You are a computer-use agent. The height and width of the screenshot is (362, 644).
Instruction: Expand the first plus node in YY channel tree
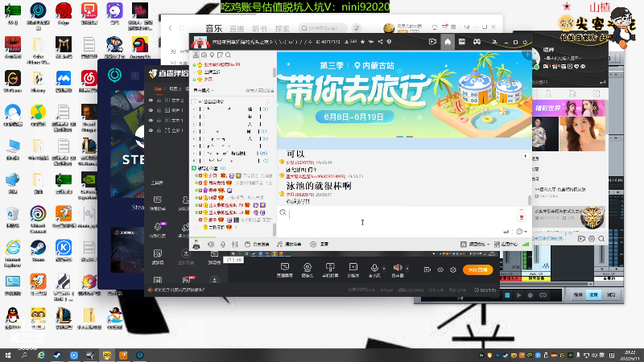[x=194, y=109]
